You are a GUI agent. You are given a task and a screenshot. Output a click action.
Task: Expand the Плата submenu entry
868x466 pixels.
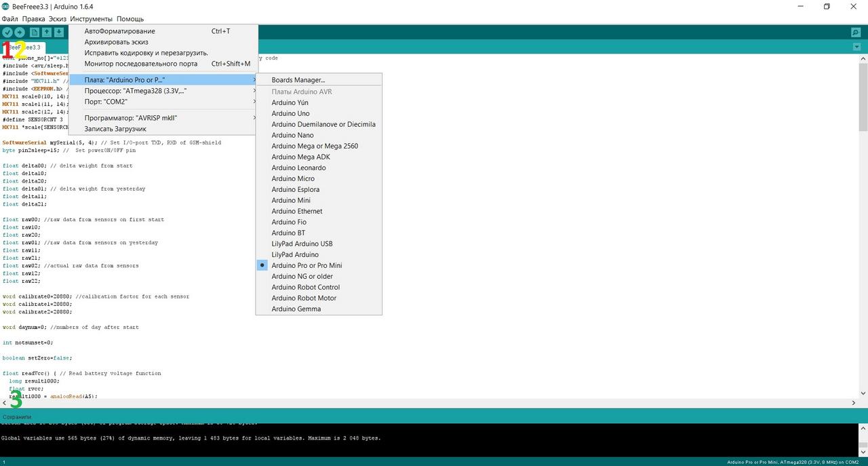[x=163, y=80]
